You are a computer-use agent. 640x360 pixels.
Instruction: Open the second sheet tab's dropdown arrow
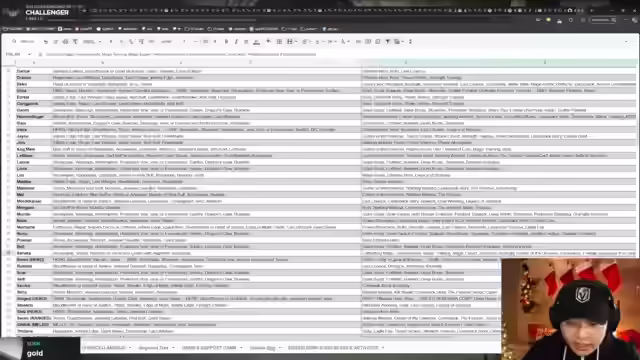point(173,348)
